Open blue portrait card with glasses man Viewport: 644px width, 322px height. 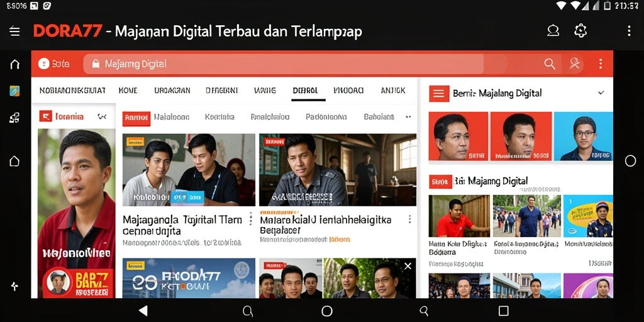coord(583,136)
